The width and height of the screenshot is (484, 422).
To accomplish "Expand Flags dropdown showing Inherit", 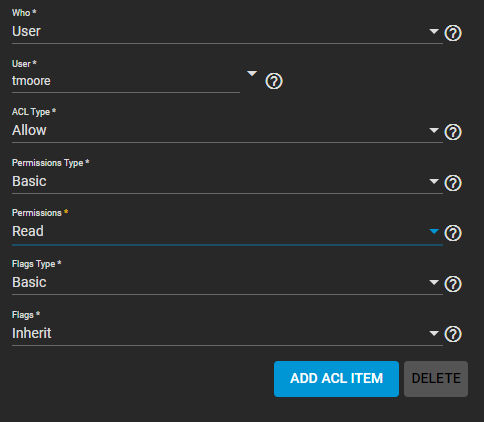I will coord(434,333).
